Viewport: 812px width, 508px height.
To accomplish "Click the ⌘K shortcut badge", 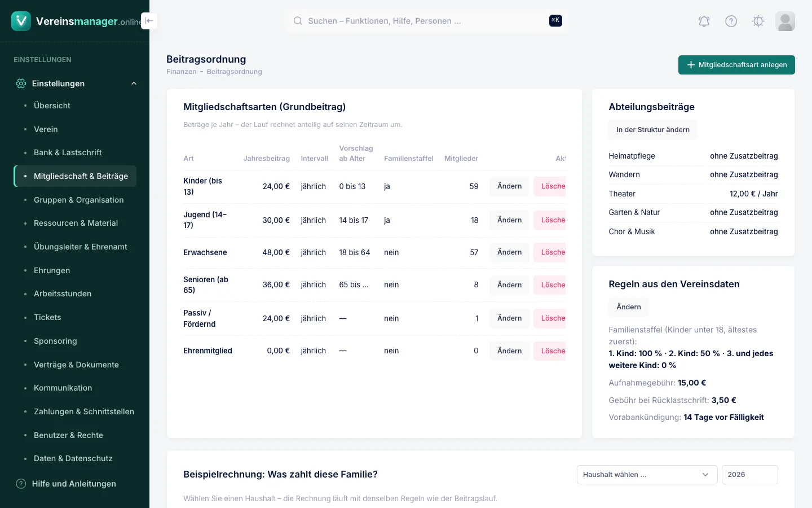I will [555, 21].
